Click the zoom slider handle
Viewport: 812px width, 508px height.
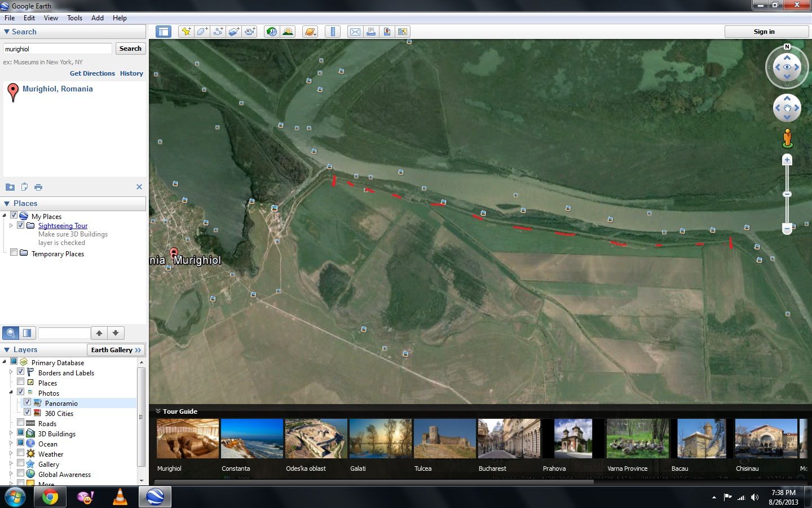point(787,194)
